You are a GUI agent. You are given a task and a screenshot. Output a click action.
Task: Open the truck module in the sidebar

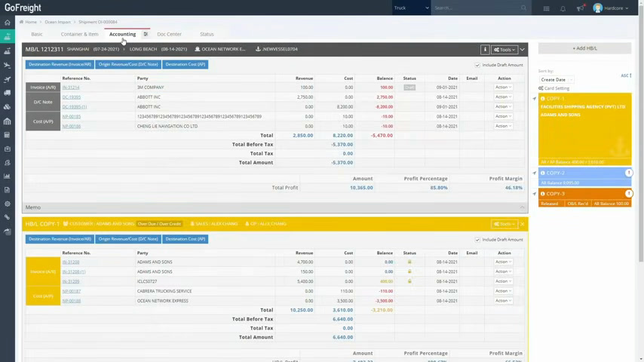[8, 93]
